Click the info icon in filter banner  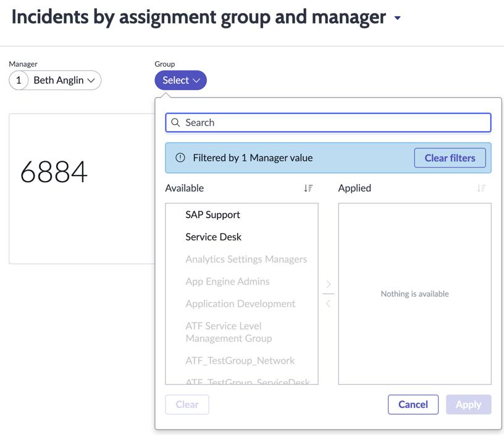coord(180,158)
